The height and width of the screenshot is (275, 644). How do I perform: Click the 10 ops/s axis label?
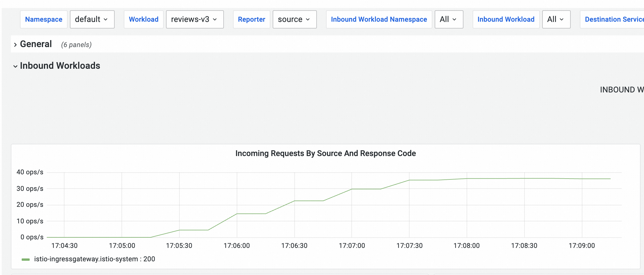(x=30, y=221)
